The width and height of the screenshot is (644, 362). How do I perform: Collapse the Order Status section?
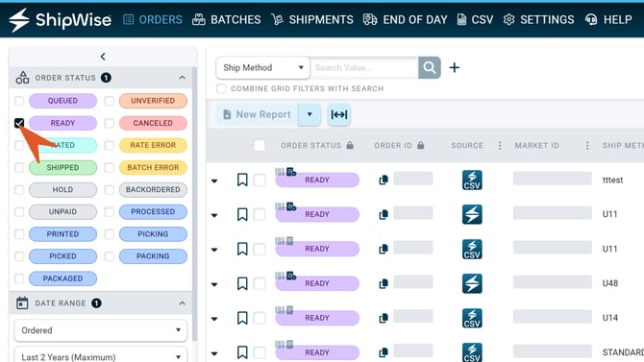[182, 78]
